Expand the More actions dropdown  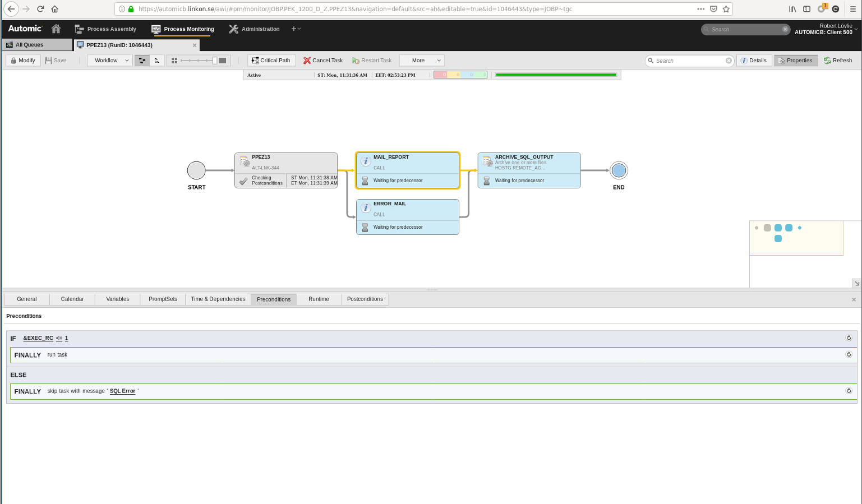pos(422,61)
